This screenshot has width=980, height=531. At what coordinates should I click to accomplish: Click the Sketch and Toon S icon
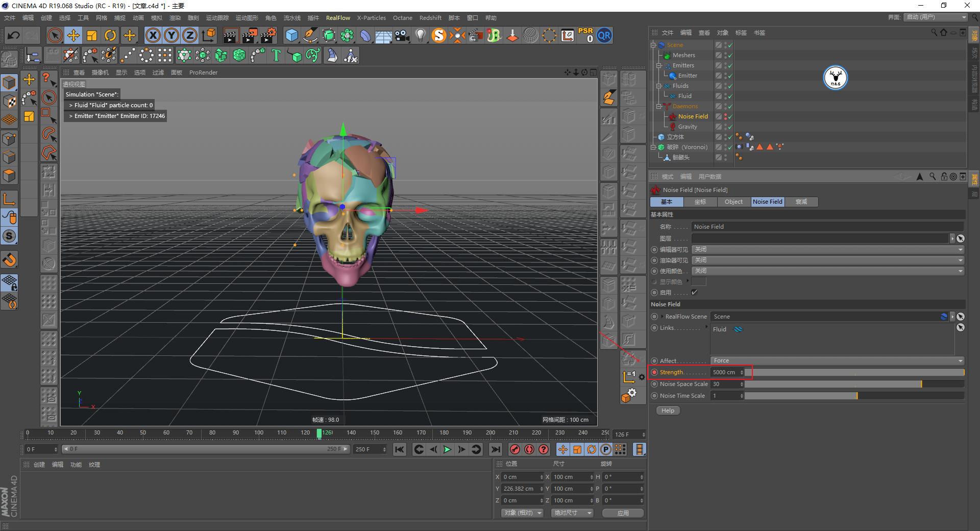tap(438, 35)
